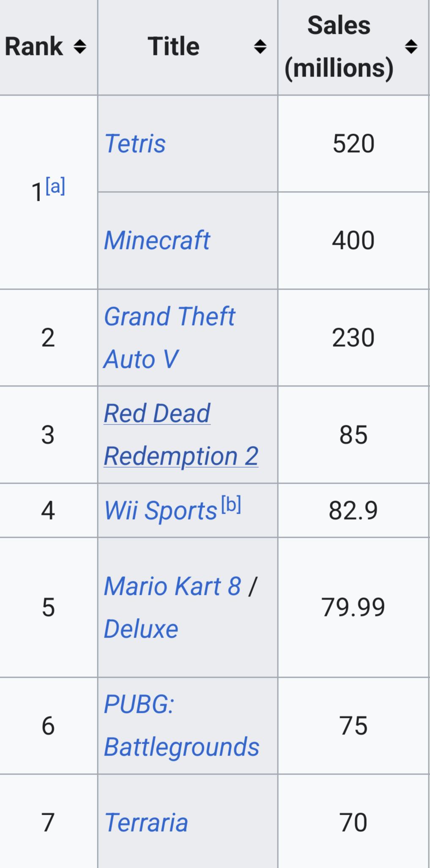Image resolution: width=430 pixels, height=868 pixels.
Task: Open the Wii Sports article link
Action: (161, 510)
